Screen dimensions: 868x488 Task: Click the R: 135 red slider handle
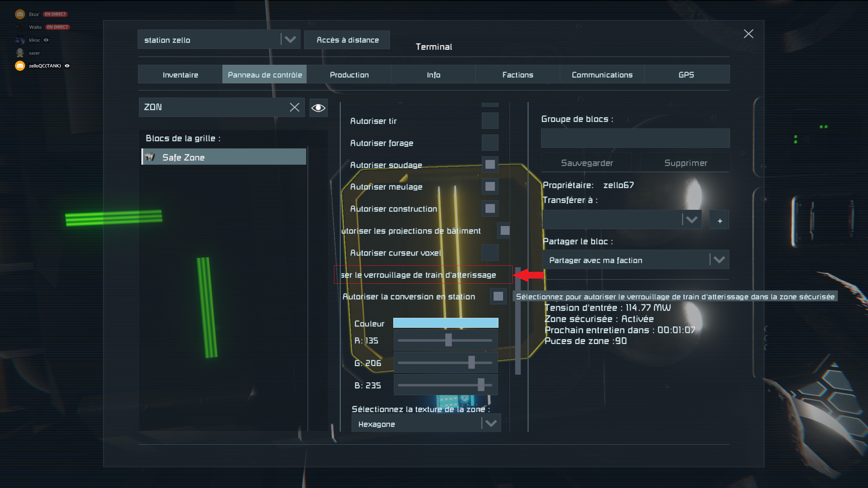448,340
